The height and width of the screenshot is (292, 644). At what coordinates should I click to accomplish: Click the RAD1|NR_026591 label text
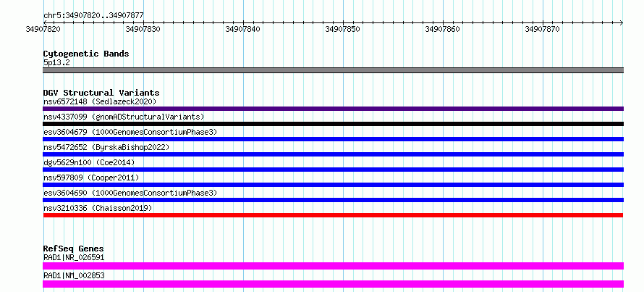[x=74, y=258]
